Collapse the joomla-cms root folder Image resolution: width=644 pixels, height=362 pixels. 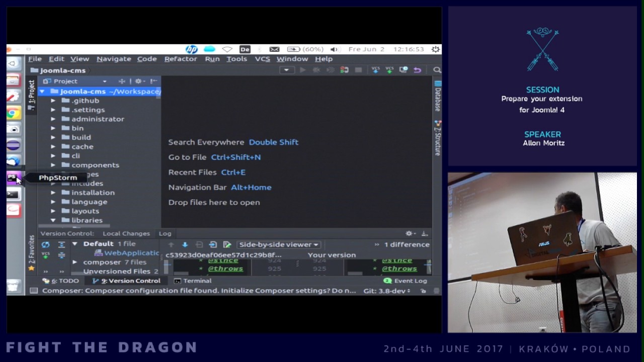[x=43, y=92]
